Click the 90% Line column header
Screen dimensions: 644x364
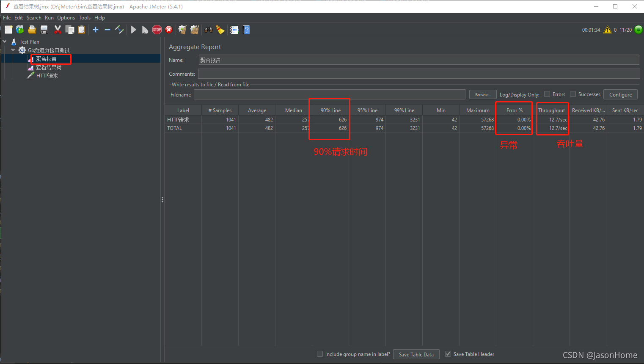coord(330,110)
